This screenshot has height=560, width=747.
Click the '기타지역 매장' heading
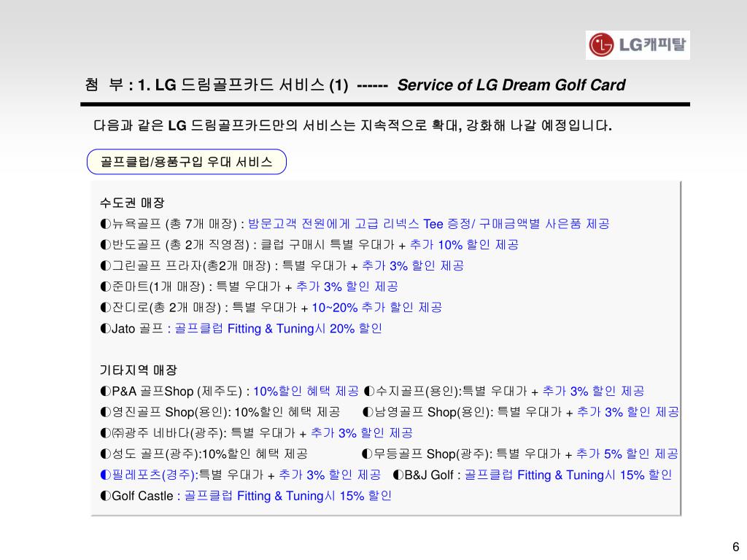point(138,370)
